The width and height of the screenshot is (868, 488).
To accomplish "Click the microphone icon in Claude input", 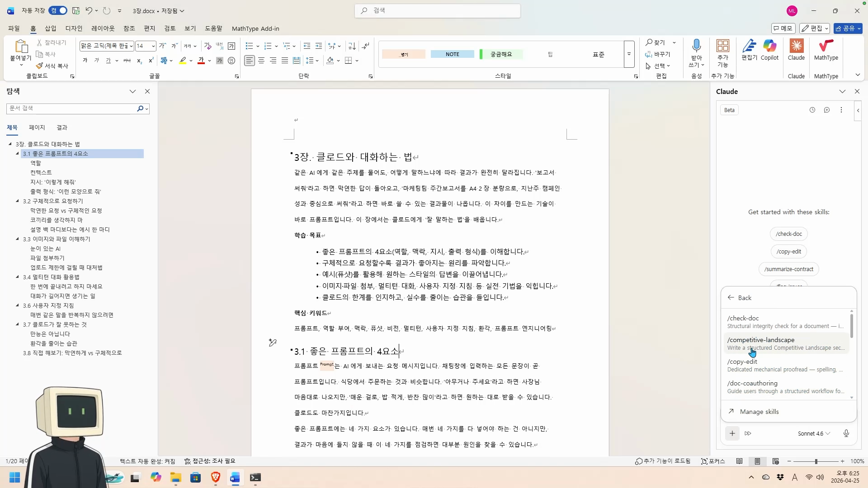I will click(846, 433).
